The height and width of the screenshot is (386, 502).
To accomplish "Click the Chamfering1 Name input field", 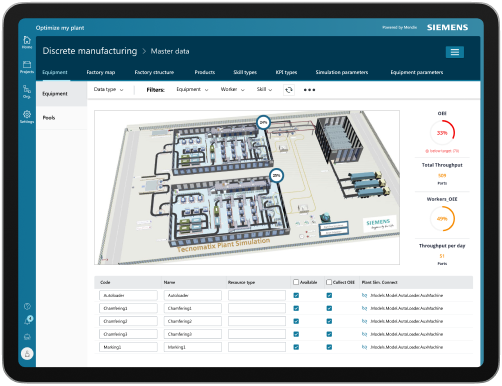I will pos(193,308).
